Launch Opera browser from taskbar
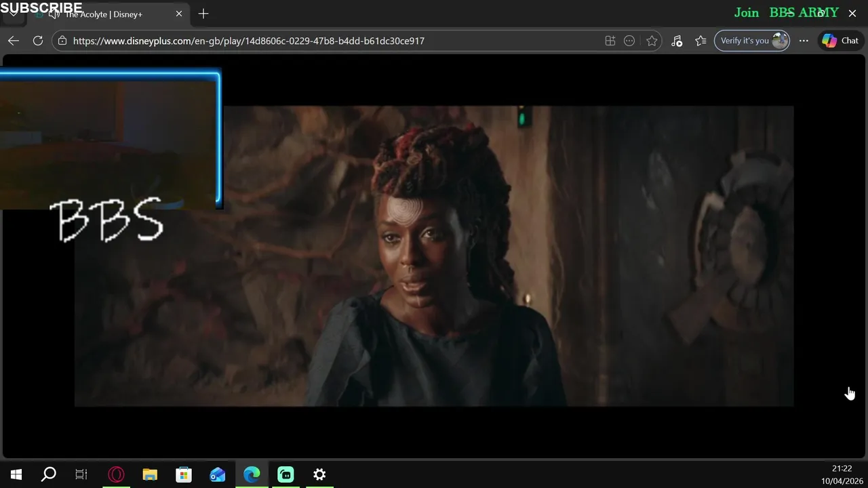Viewport: 868px width, 488px height. pos(116,474)
